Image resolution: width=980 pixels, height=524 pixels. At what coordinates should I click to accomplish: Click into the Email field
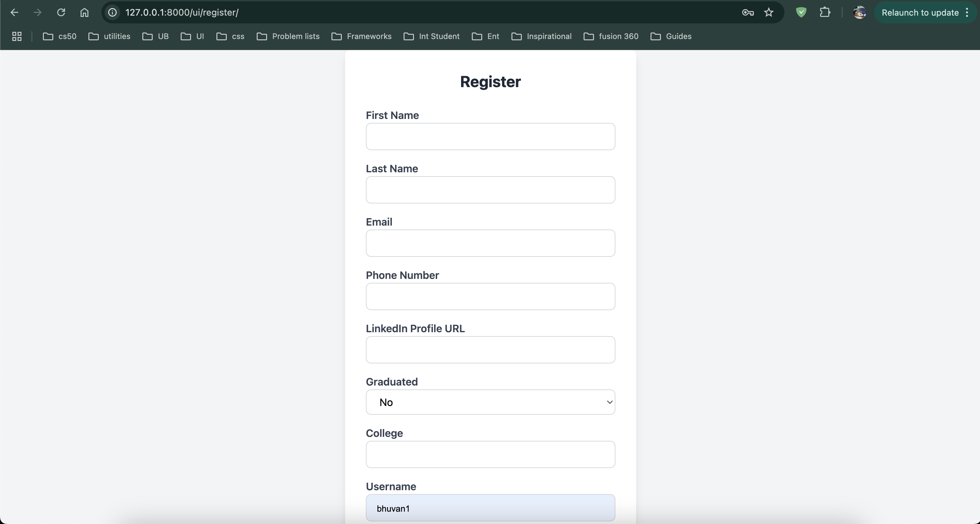tap(490, 243)
